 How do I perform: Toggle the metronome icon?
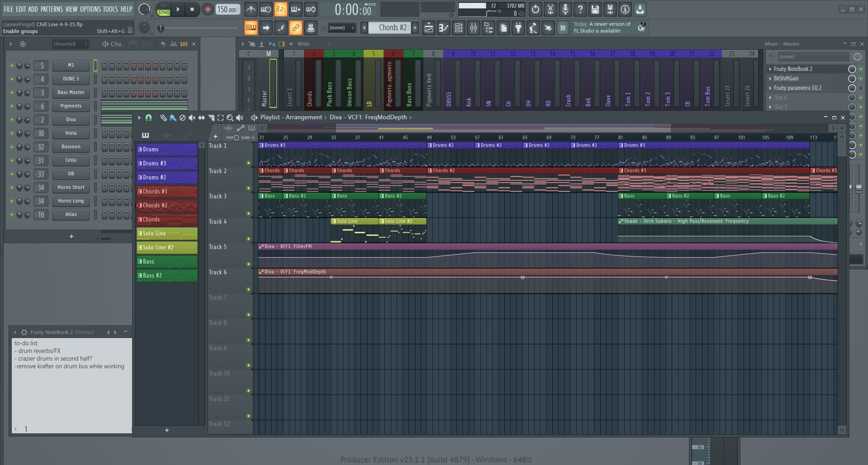pyautogui.click(x=251, y=9)
